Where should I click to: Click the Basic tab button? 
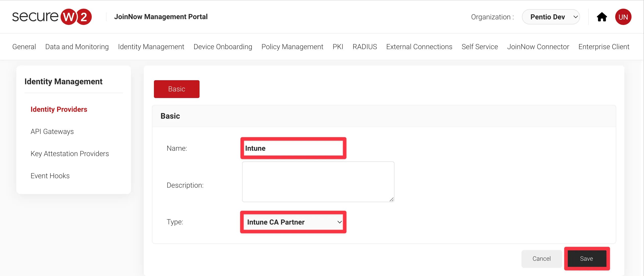177,89
